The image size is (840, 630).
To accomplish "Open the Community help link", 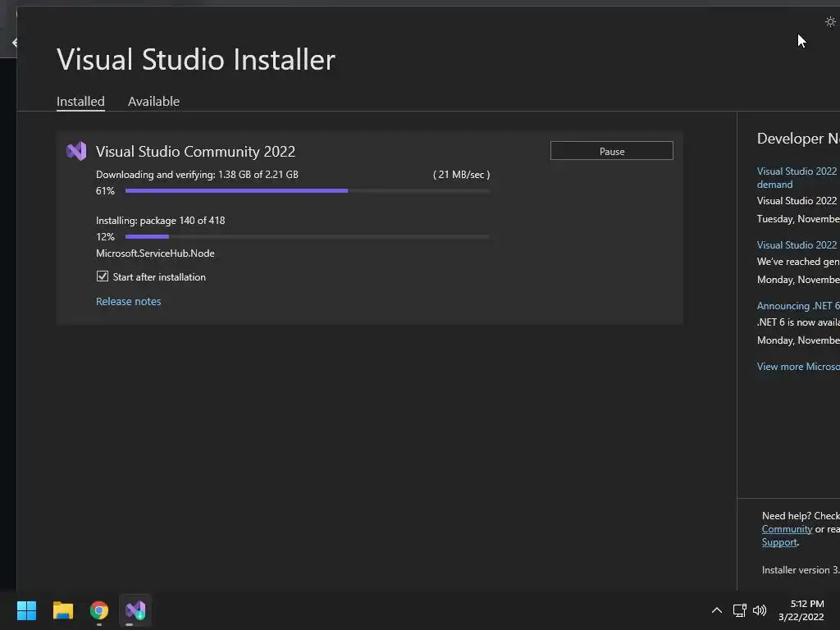I will [787, 529].
